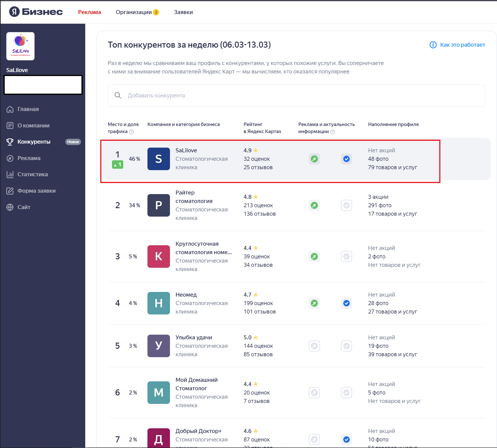The image size is (497, 448).
Task: Click the SaLilove logo thumbnail in sidebar
Action: (20, 46)
